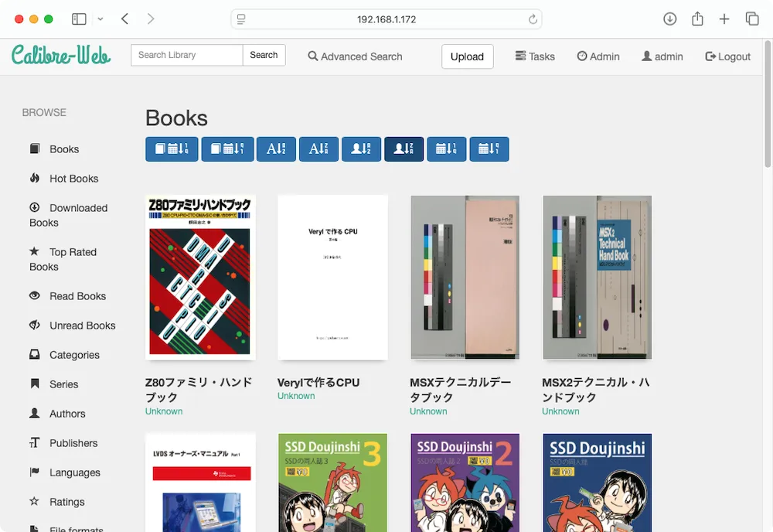Open the first SSD Doujinshi blue cover
This screenshot has height=532, width=773.
(x=597, y=483)
